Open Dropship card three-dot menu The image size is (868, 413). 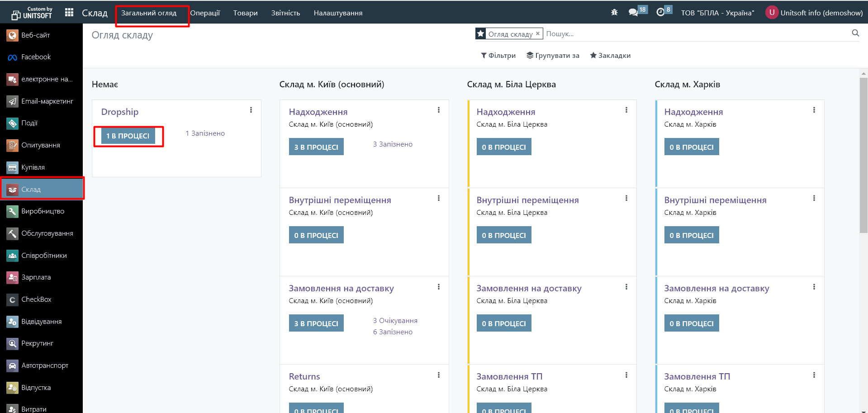[x=251, y=110]
